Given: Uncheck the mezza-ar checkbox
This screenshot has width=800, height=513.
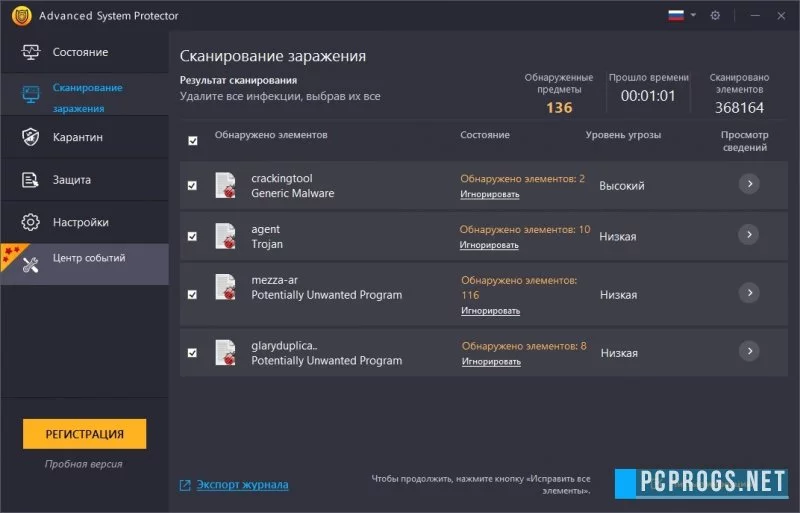Looking at the screenshot, I should click(192, 295).
